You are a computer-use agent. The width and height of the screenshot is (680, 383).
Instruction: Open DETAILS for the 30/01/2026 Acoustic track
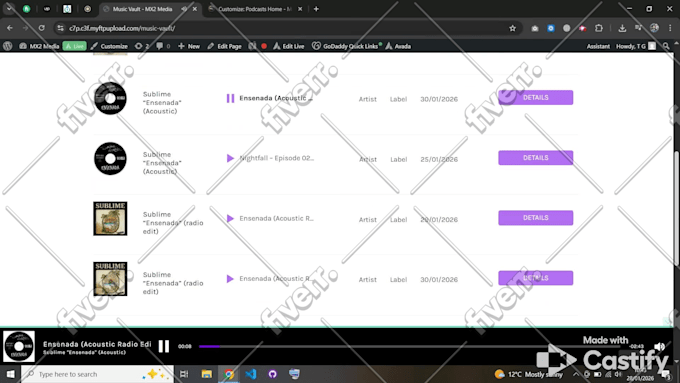(536, 98)
